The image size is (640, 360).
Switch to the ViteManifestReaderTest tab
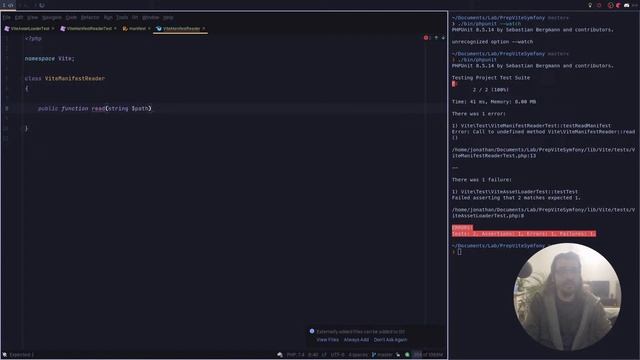coord(89,29)
